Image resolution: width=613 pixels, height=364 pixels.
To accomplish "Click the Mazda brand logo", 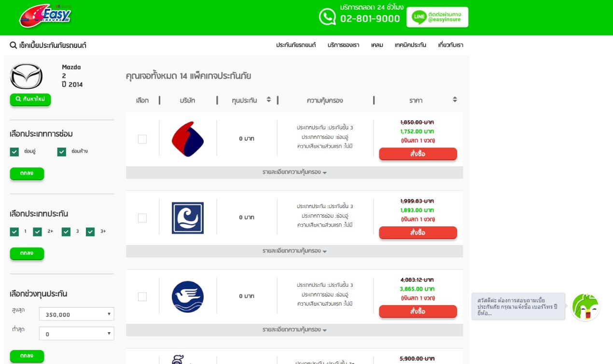I will pyautogui.click(x=27, y=76).
